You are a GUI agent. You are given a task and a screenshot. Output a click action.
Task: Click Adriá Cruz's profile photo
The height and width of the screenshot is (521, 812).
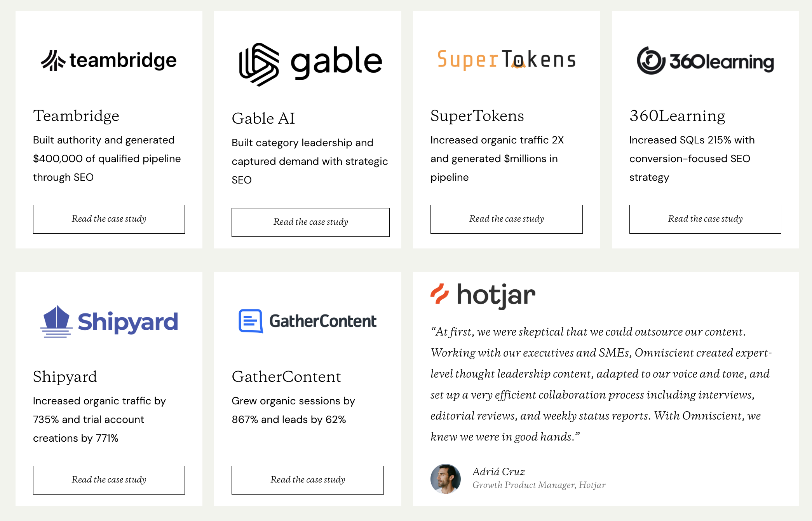(x=445, y=479)
